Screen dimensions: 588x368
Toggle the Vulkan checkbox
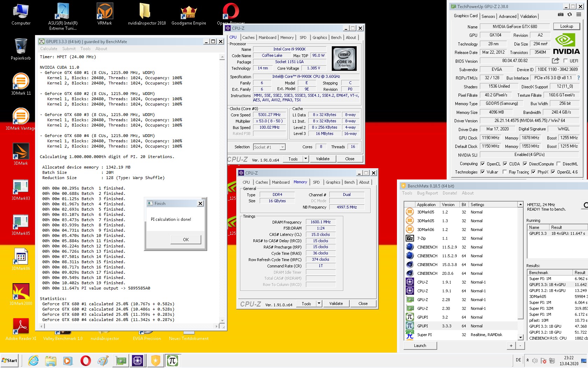483,172
